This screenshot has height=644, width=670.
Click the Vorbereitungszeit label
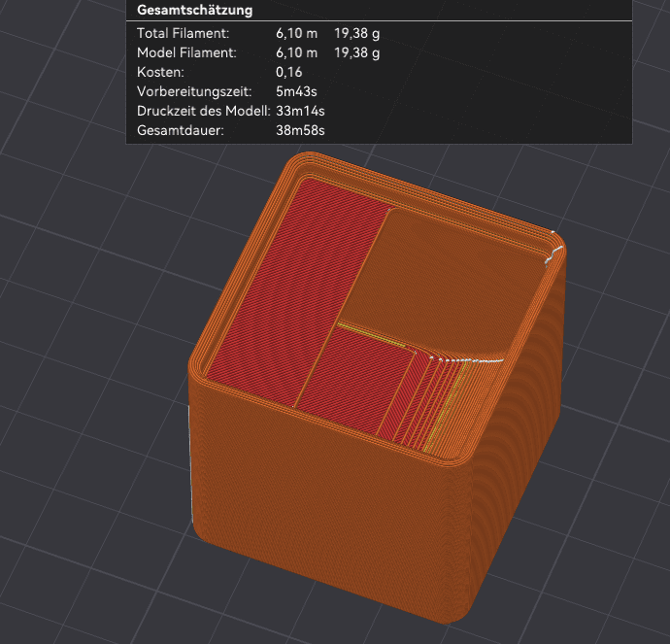point(194,91)
